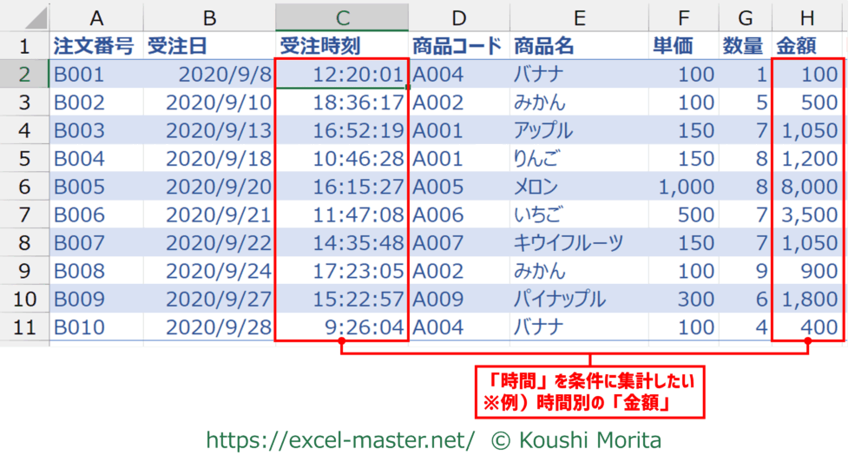The width and height of the screenshot is (868, 455).
Task: Click row 11 header
Action: [24, 328]
